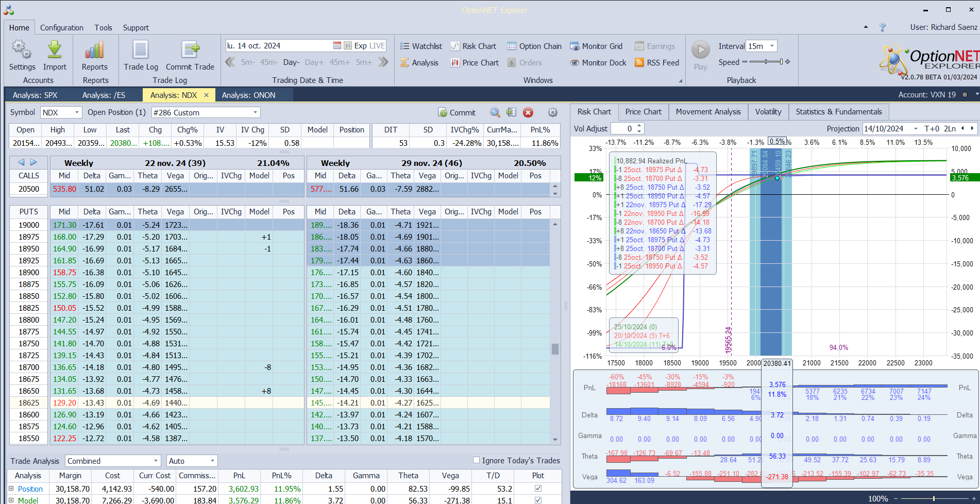Expand the Model analysis row
The image size is (980, 504).
pyautogui.click(x=11, y=500)
